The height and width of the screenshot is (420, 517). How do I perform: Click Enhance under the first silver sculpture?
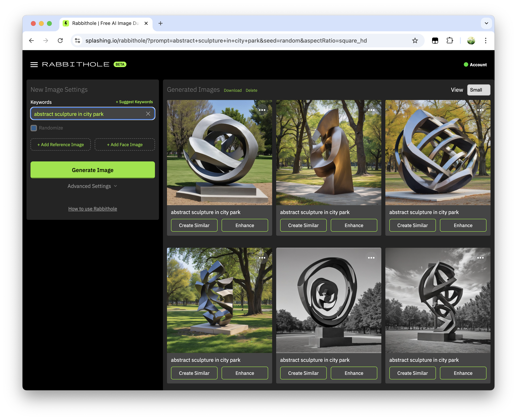pos(245,225)
